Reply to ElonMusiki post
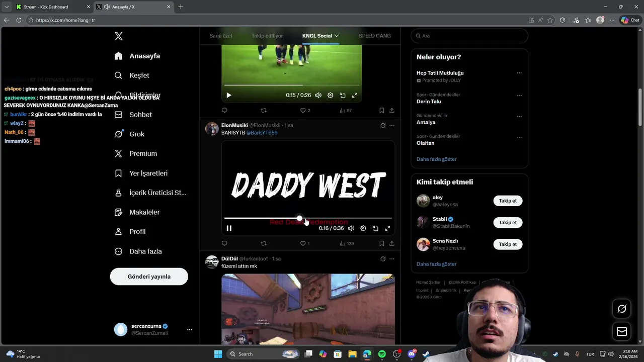 click(224, 243)
